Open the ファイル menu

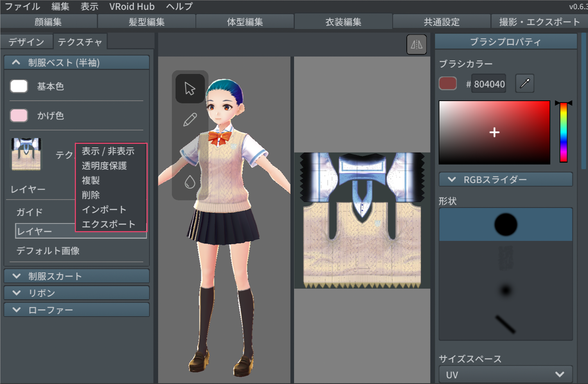coord(22,7)
